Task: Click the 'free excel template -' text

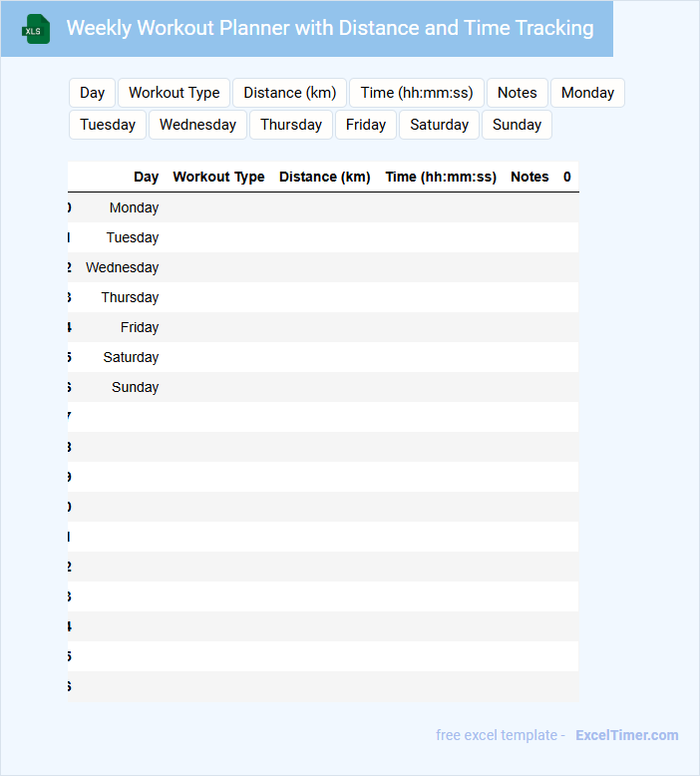Action: (501, 735)
